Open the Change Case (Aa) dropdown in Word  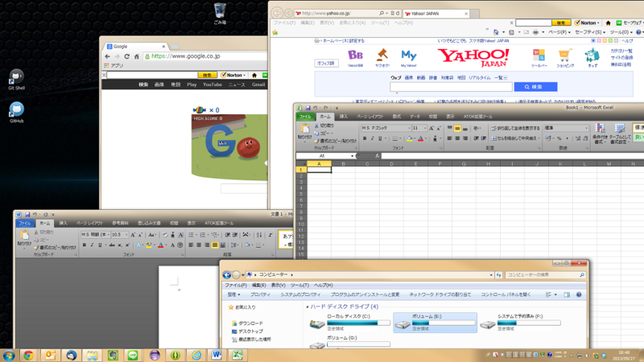pos(152,235)
